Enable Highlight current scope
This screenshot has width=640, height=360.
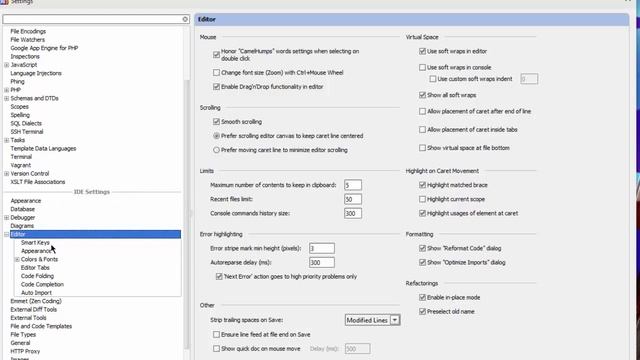[x=422, y=199]
